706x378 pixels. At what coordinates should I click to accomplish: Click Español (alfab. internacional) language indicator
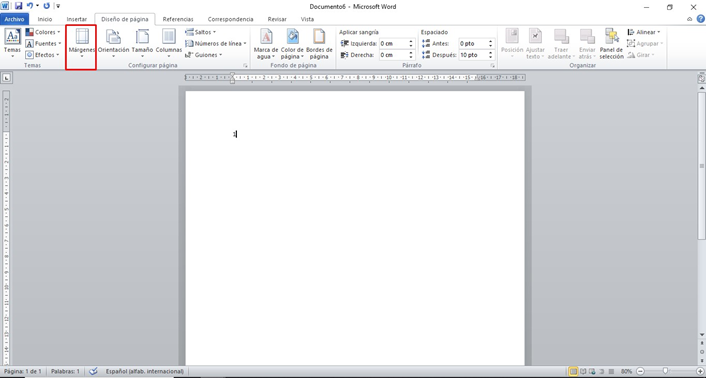click(145, 371)
